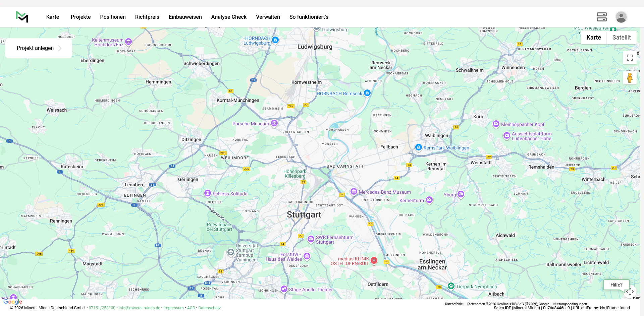644x316 pixels.
Task: Click the Porsche Museum map marker
Action: pyautogui.click(x=274, y=123)
